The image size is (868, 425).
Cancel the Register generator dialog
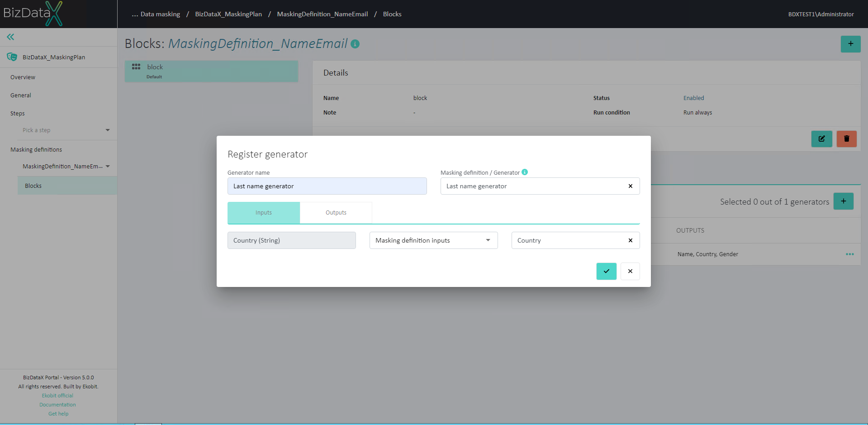[x=630, y=271]
